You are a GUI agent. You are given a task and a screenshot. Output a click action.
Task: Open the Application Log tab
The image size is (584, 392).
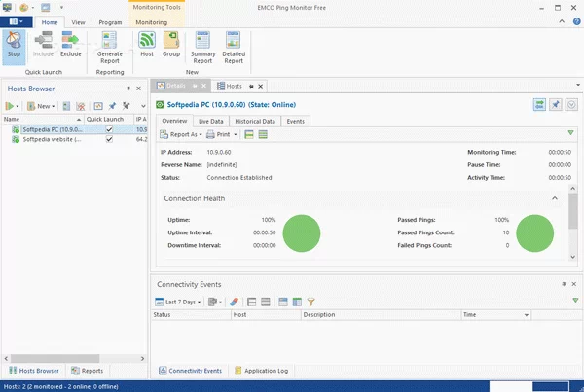click(260, 371)
